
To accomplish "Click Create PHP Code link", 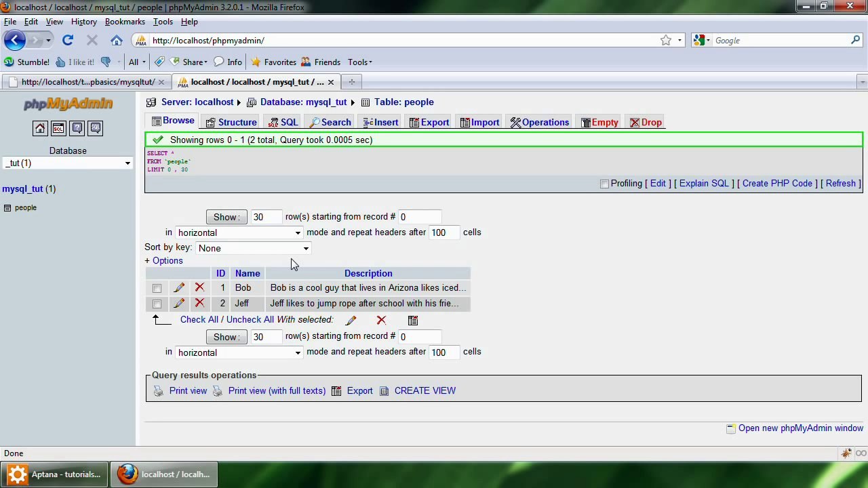I will tap(777, 184).
